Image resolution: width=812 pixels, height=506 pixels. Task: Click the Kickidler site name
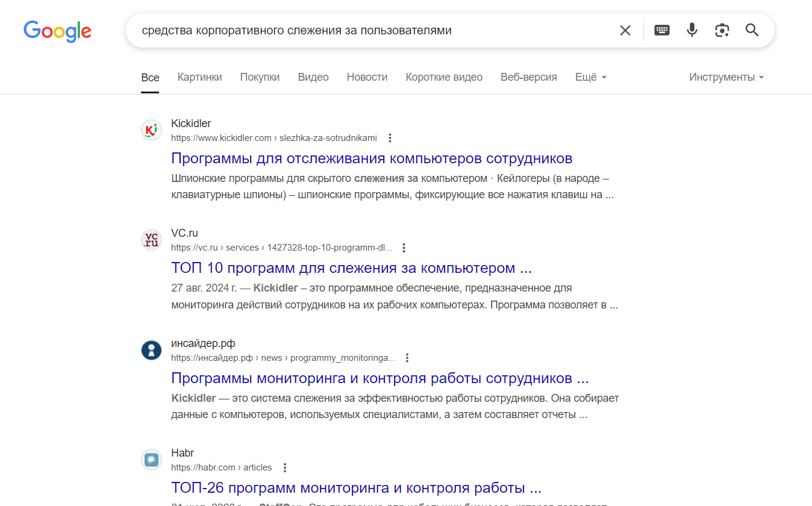[191, 123]
